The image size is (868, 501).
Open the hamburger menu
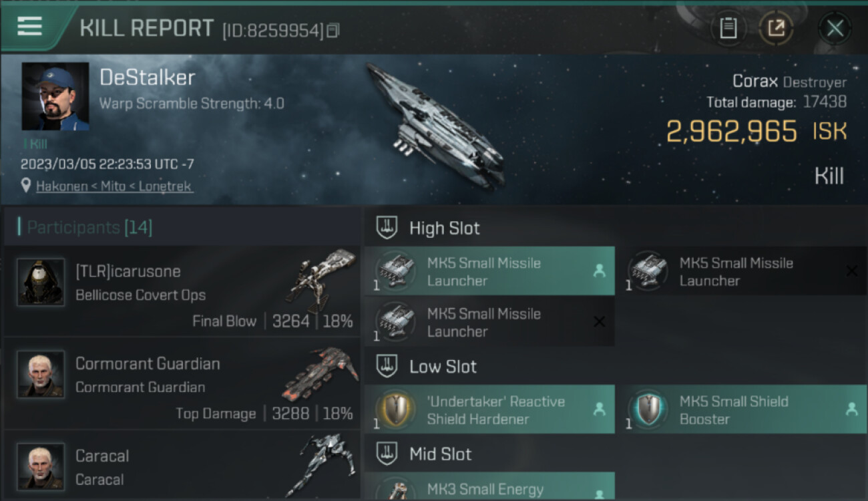(x=29, y=26)
